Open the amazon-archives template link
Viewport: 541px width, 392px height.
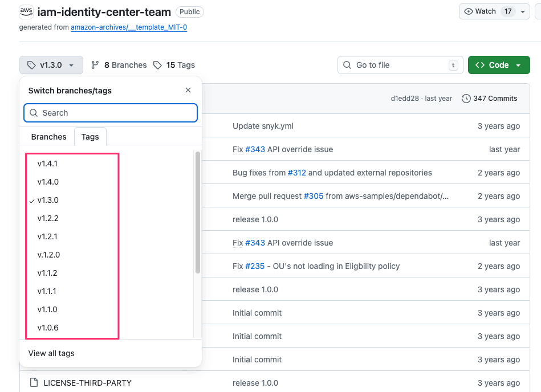coord(129,27)
